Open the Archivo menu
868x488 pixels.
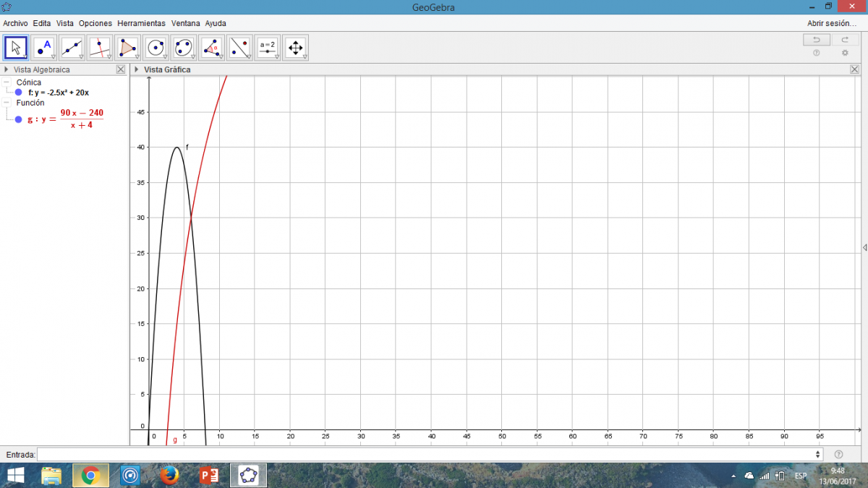15,23
